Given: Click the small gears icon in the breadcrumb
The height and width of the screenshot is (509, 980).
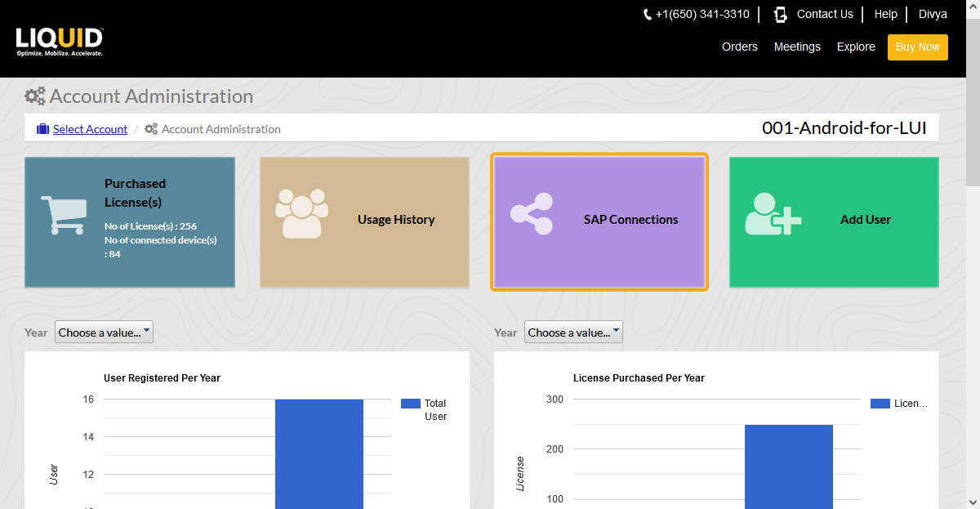Looking at the screenshot, I should [151, 129].
